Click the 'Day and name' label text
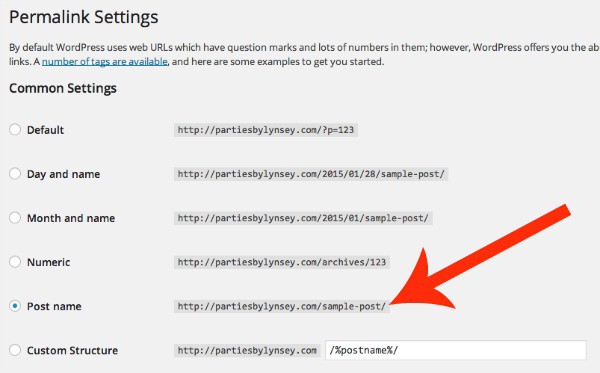The width and height of the screenshot is (600, 373). (64, 174)
